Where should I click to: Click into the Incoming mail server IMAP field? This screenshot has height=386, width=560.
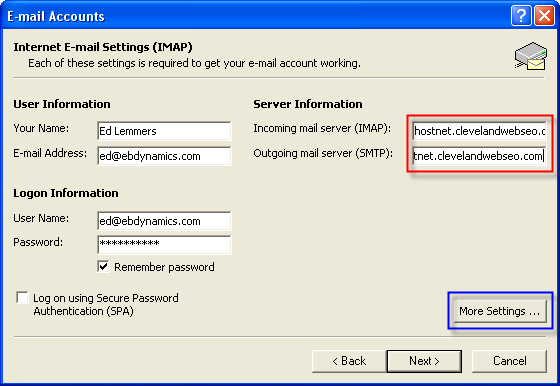coord(479,131)
